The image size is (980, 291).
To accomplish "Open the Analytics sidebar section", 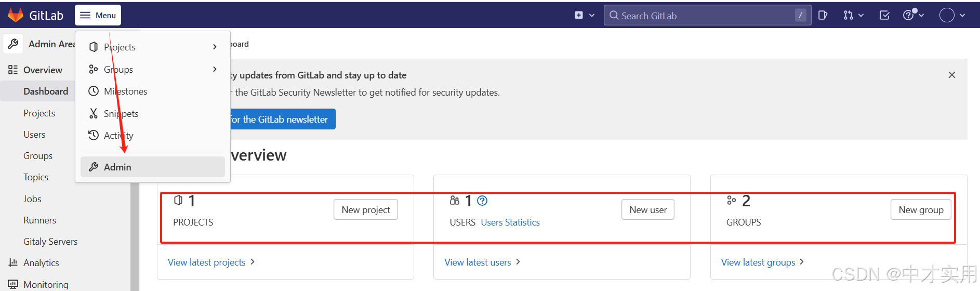I will point(41,262).
